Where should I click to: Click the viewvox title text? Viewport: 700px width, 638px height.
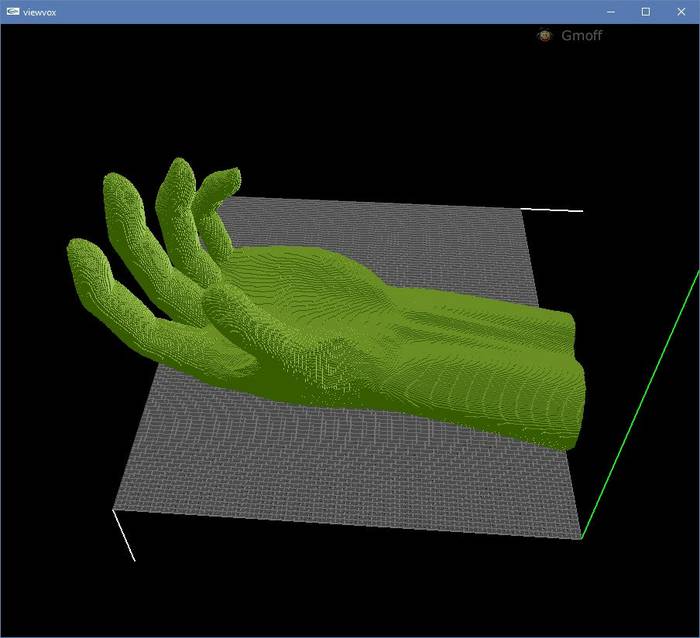coord(40,13)
